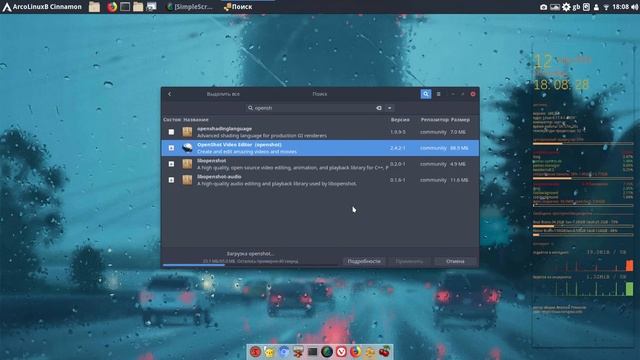Cancel the download with the Отмена button
This screenshot has height=360, width=640.
(455, 261)
